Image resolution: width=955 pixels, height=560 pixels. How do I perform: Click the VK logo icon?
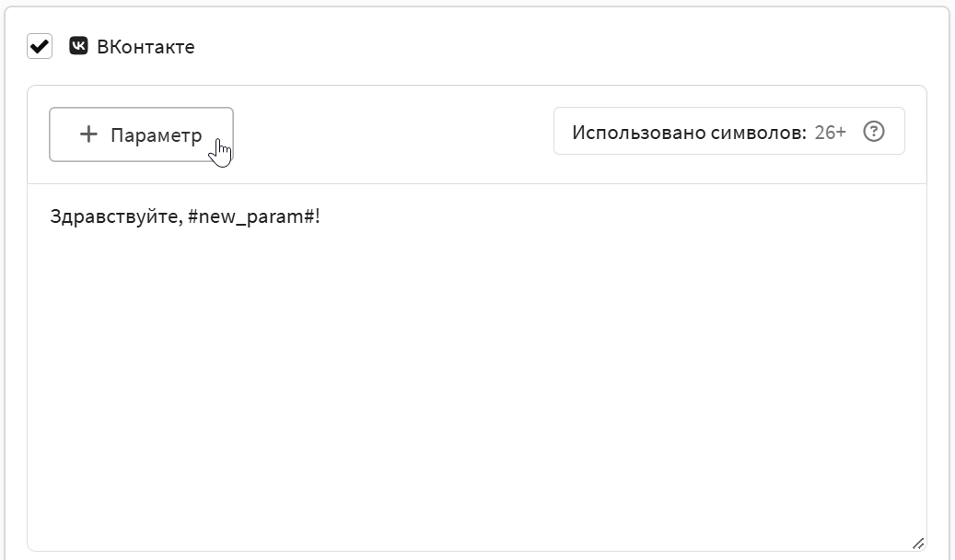coord(78,46)
